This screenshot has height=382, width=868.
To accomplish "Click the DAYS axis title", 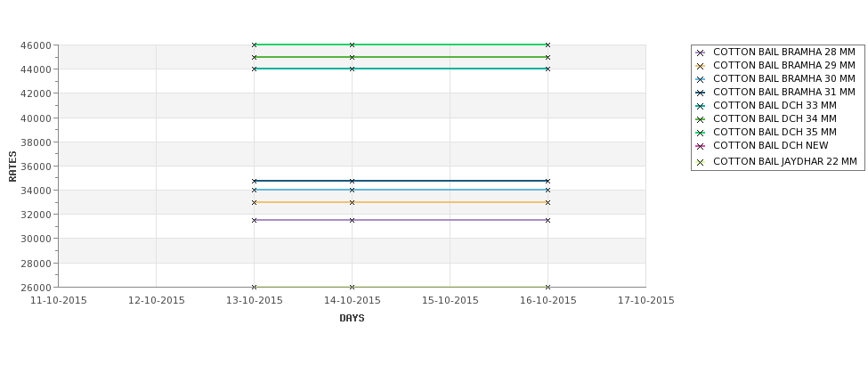I will click(x=352, y=319).
